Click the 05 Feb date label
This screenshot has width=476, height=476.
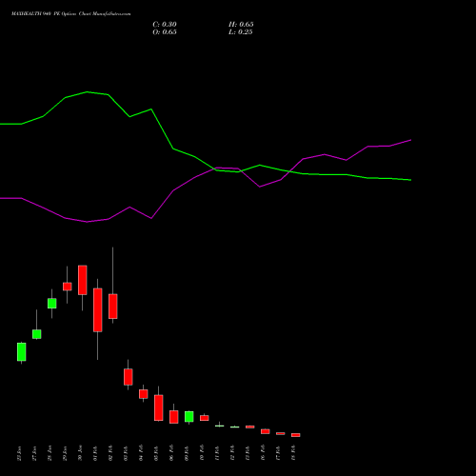point(156,453)
